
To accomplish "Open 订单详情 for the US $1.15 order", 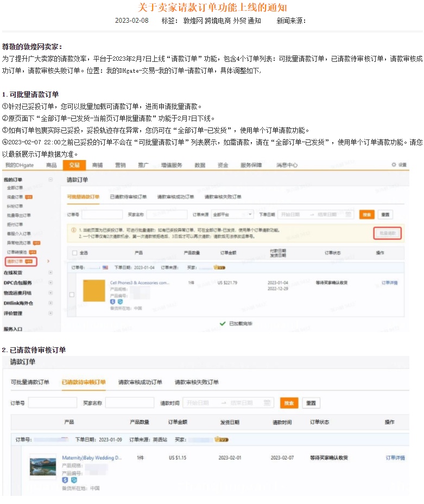I will (395, 457).
